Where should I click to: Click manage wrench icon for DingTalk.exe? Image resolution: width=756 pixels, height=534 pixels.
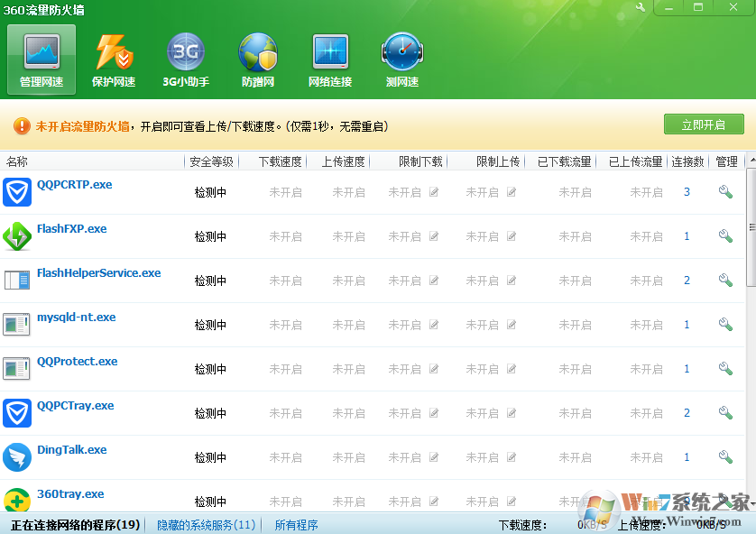pyautogui.click(x=725, y=457)
